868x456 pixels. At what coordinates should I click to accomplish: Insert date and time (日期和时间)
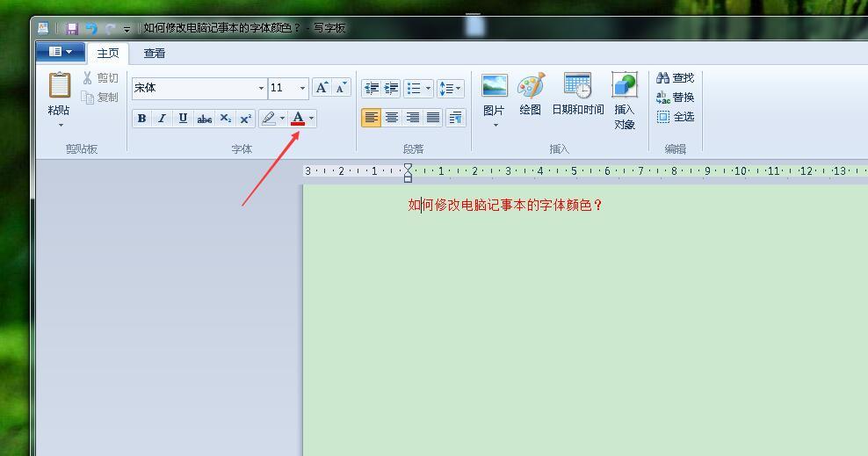point(577,95)
